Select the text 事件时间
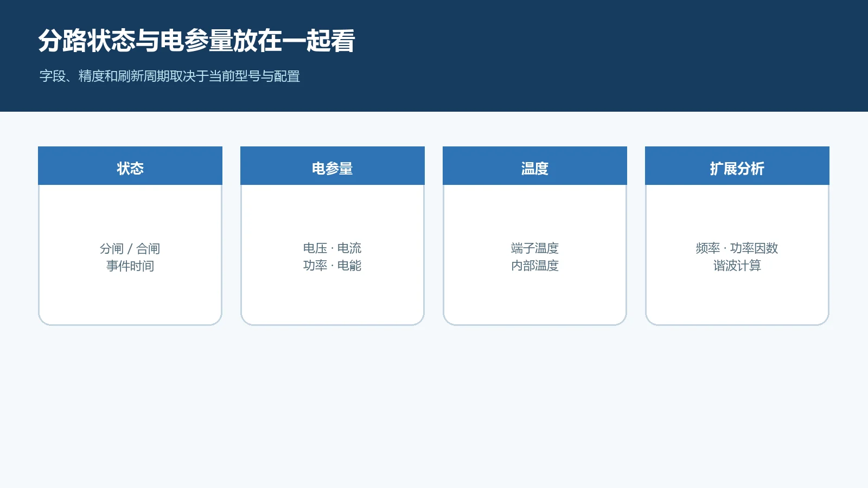This screenshot has width=868, height=488. pyautogui.click(x=130, y=266)
